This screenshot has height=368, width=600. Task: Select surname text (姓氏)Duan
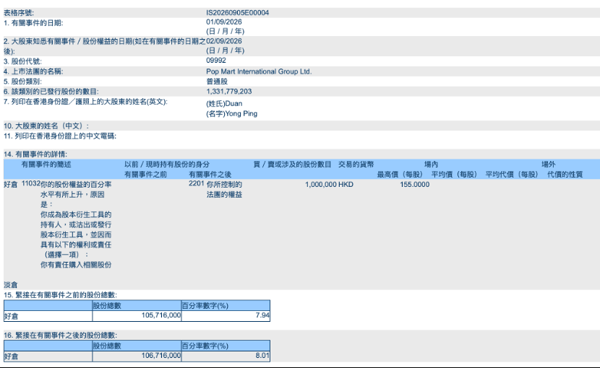point(224,103)
